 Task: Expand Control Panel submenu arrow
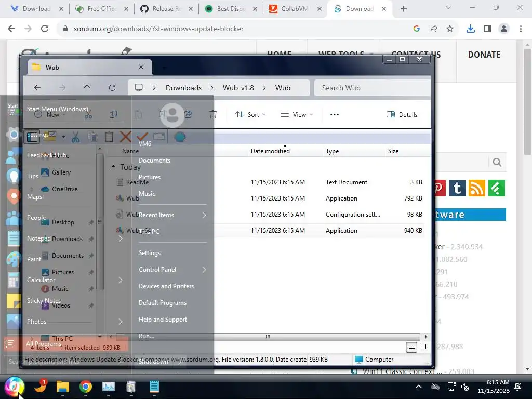coord(204,270)
